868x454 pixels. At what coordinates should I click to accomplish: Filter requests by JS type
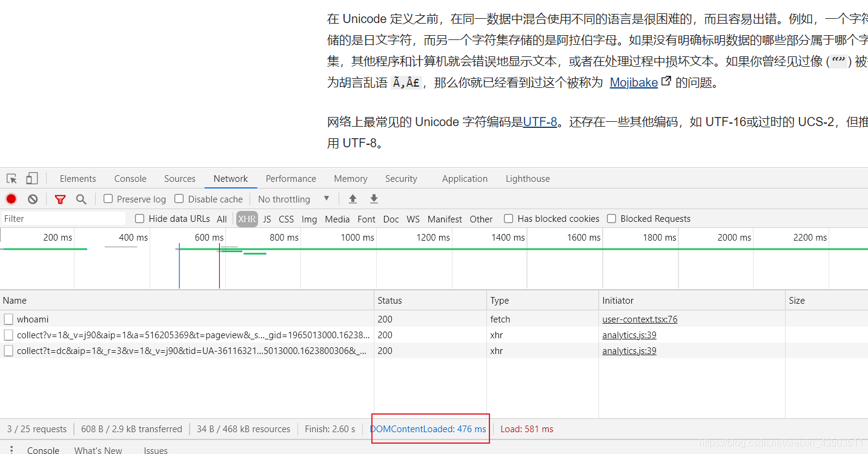tap(267, 219)
